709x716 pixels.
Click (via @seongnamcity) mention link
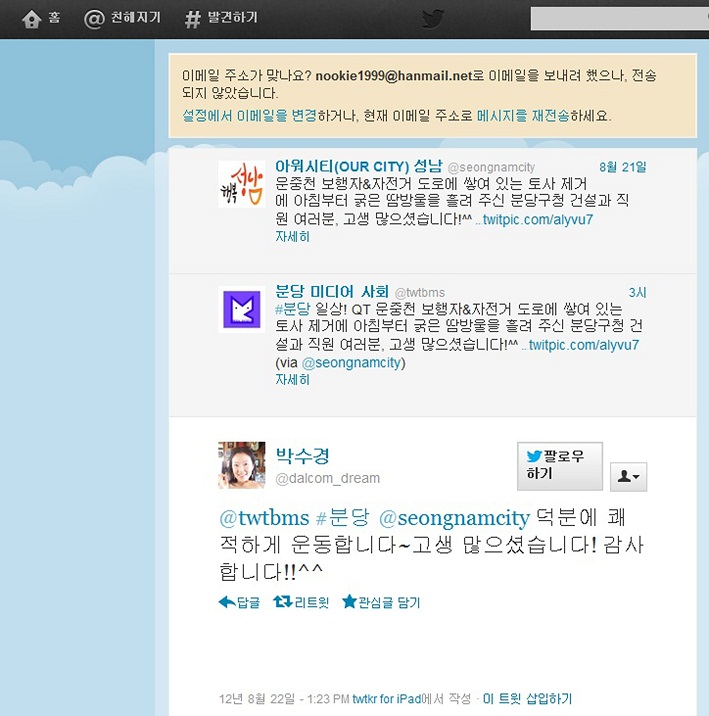[352, 363]
